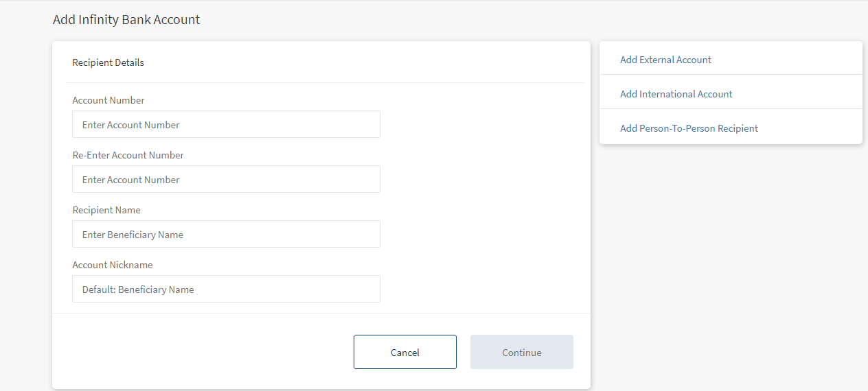This screenshot has height=391, width=868.
Task: Click into the Account Nickname field
Action: coord(226,289)
